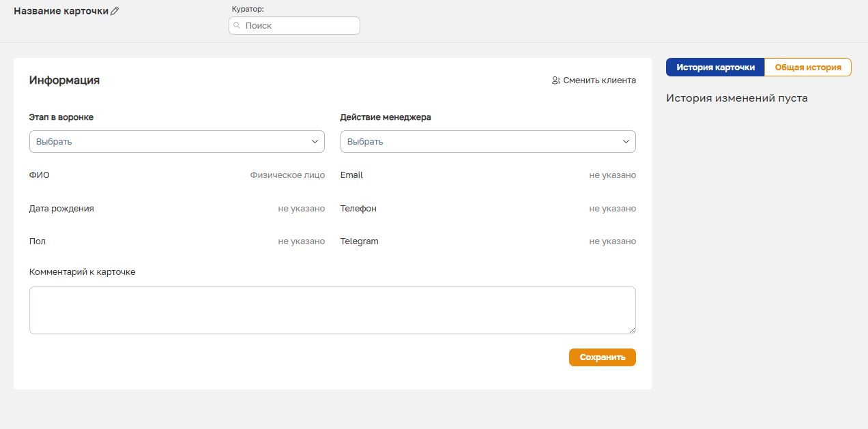
Task: Click the не указано value for Телефон
Action: (x=612, y=209)
